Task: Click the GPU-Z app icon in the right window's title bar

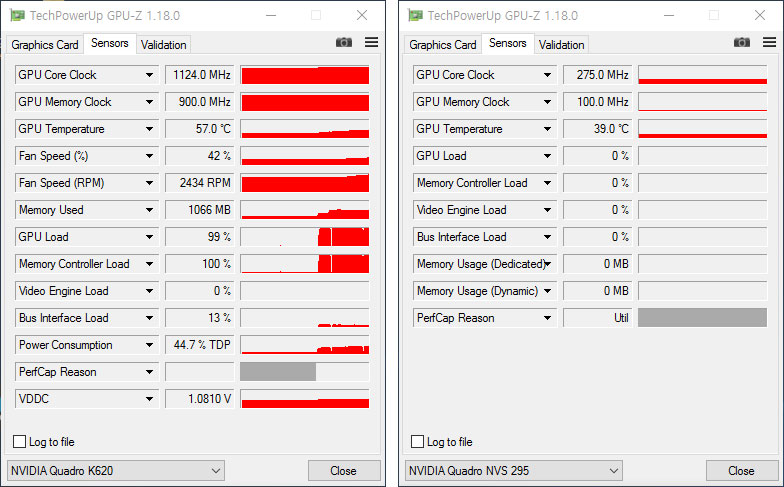Action: coord(416,16)
